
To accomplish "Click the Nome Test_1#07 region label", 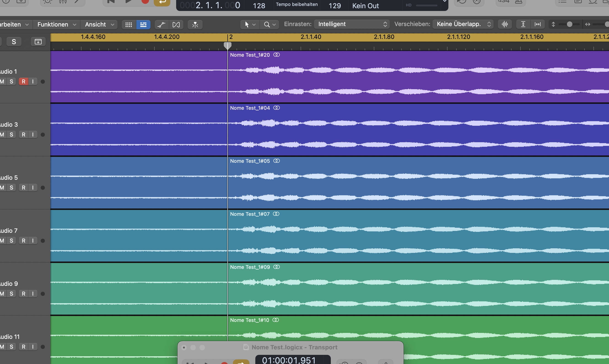I will 250,214.
